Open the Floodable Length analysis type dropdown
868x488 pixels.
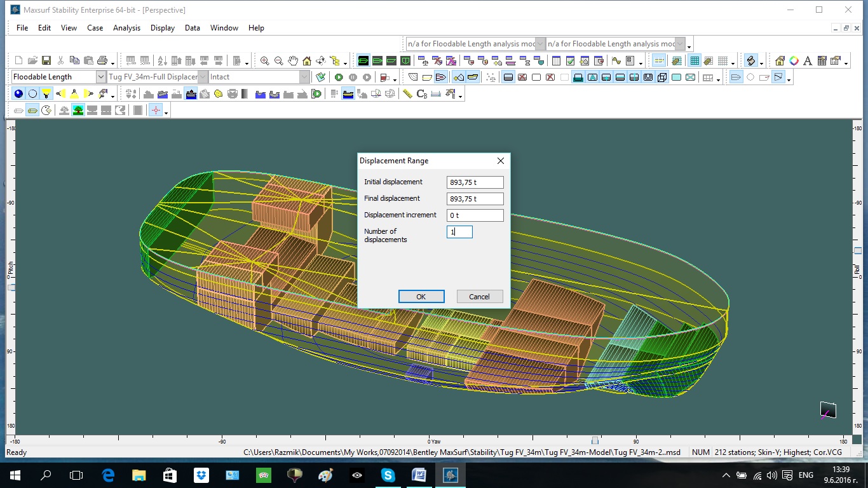tap(100, 77)
